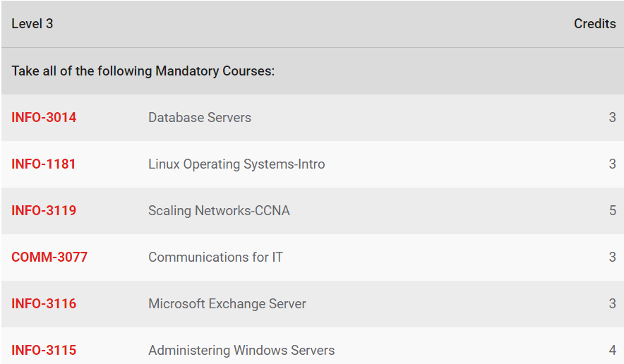Select the Administering Windows Servers title
This screenshot has height=364, width=624.
pos(241,350)
